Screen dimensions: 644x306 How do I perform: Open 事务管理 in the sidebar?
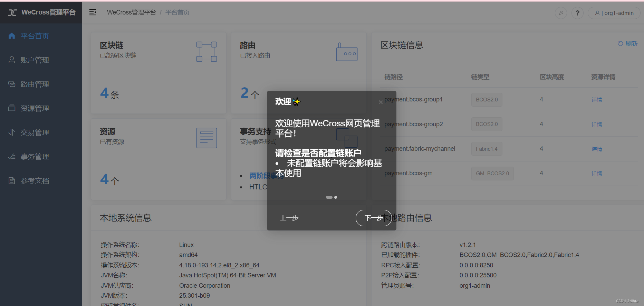[x=35, y=157]
